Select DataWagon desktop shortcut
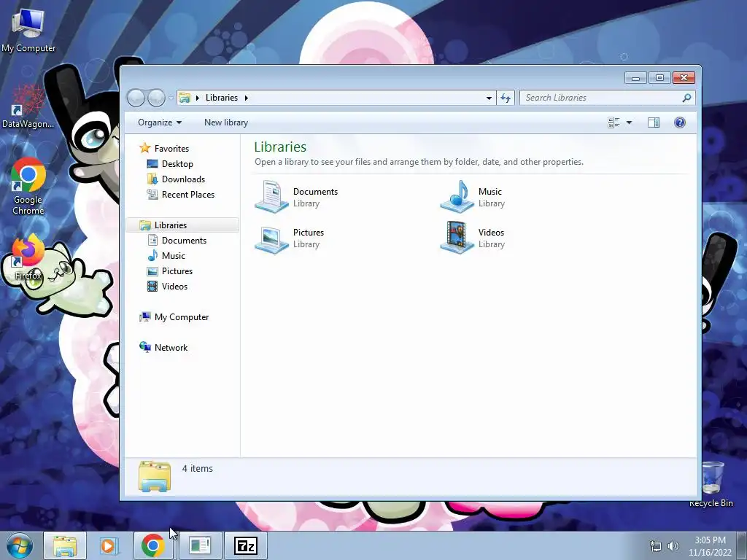Image resolution: width=747 pixels, height=560 pixels. pos(28,106)
